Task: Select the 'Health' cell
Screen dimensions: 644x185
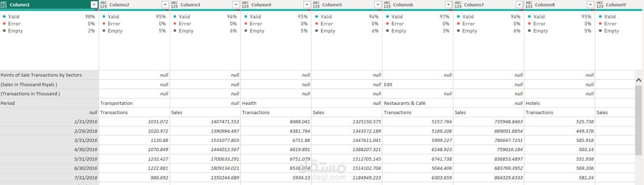Action: (x=276, y=103)
